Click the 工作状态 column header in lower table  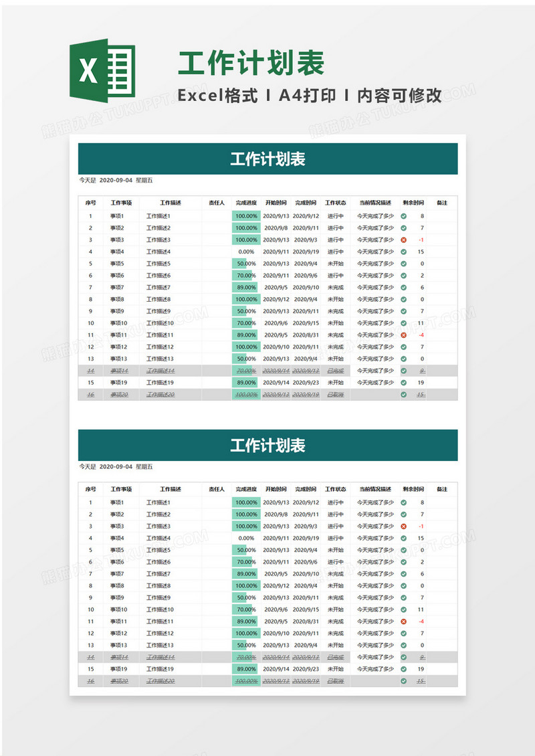coord(336,489)
